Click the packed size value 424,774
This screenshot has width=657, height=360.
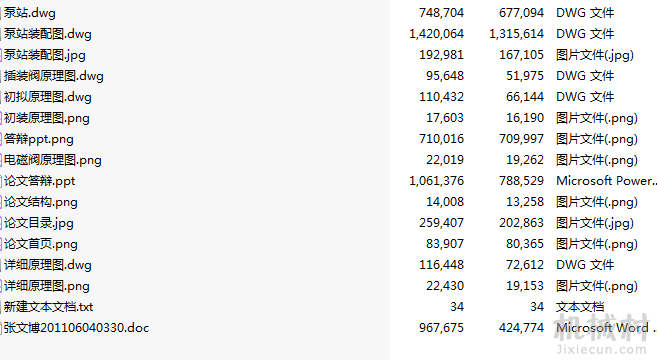pos(521,328)
